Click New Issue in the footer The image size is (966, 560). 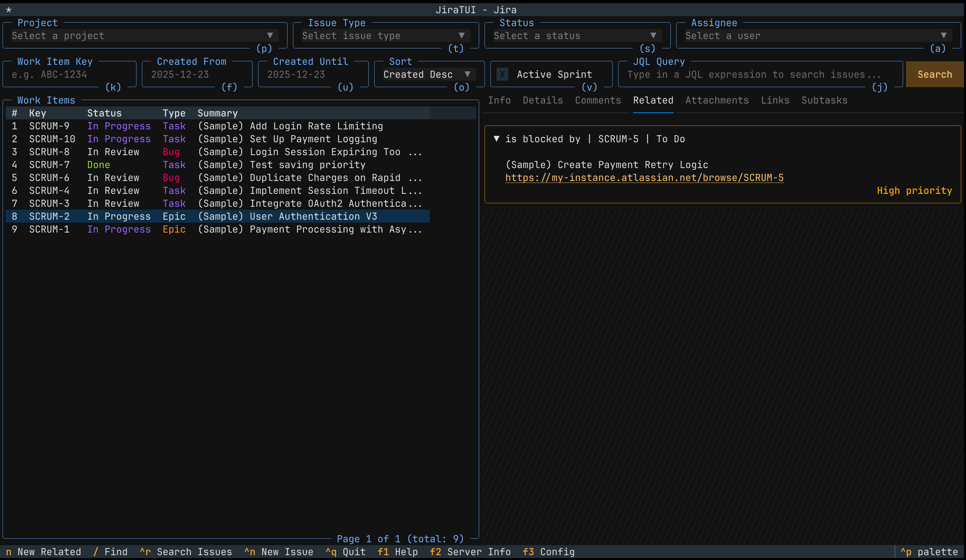click(279, 552)
